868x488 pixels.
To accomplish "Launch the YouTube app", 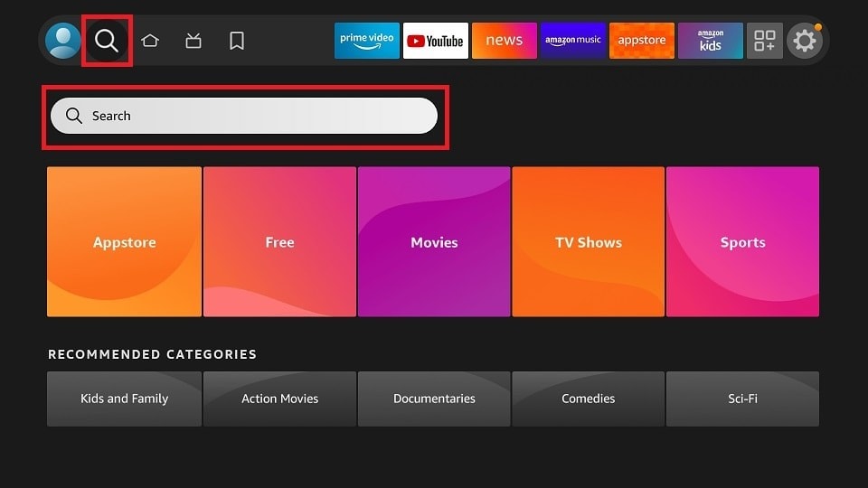I will 436,41.
